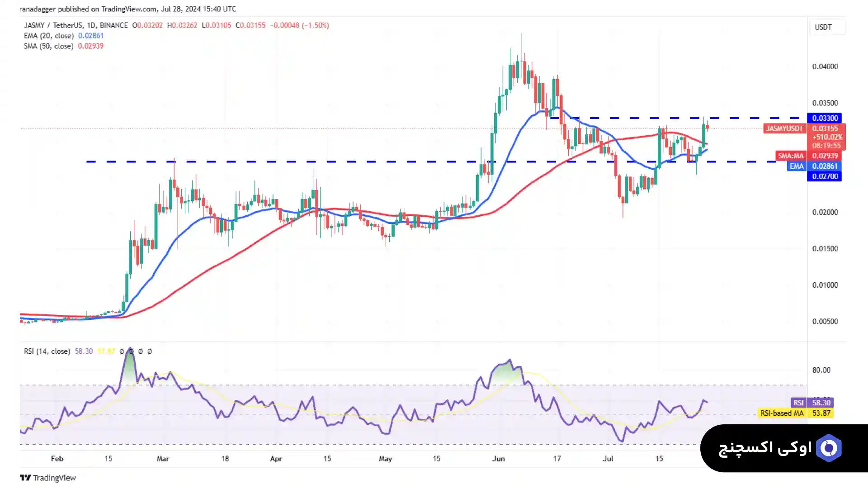Screen dimensions: 868x489
Task: Click 0.00500 on the price axis
Action: click(825, 322)
